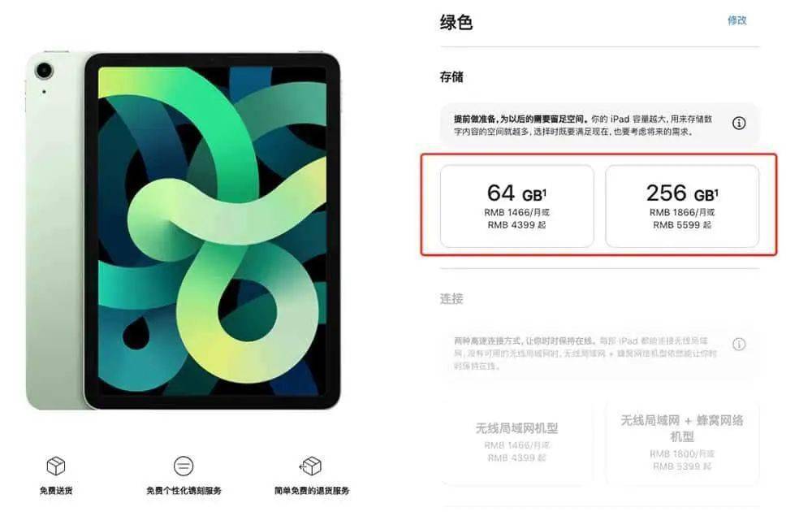Click the 免费个性化镌刻服务 label
Image resolution: width=812 pixels, height=512 pixels.
(x=184, y=490)
